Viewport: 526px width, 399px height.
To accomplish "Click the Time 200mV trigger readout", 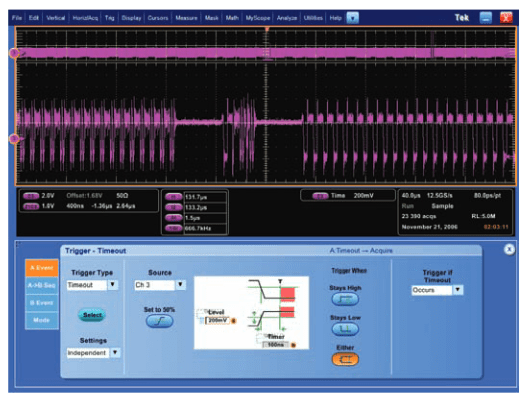I will point(352,196).
